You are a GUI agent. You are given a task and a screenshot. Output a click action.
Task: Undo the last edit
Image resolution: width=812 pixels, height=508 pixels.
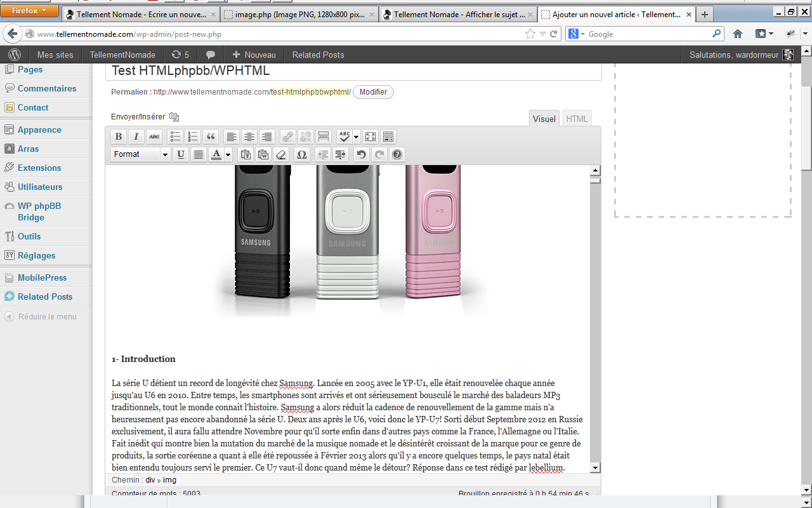(x=361, y=154)
